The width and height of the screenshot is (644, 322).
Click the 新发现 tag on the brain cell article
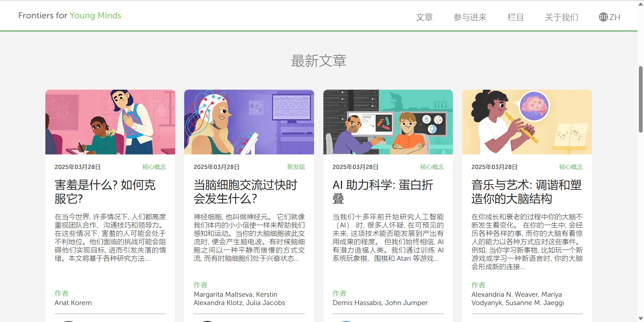tap(296, 167)
